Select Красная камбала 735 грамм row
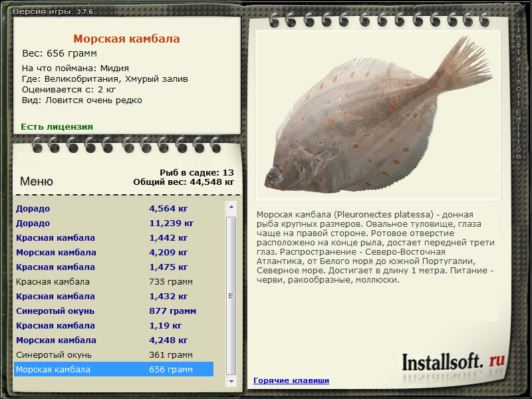This screenshot has height=399, width=532. [114, 281]
